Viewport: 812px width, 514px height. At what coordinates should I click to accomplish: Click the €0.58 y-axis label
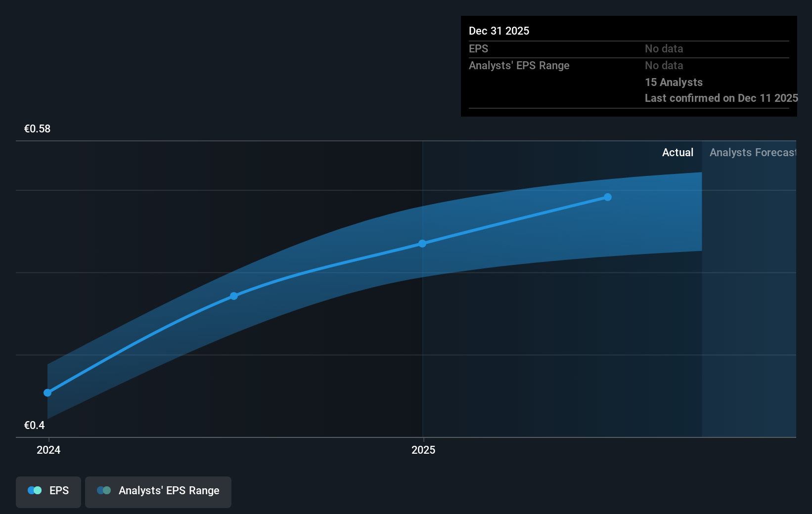point(37,128)
